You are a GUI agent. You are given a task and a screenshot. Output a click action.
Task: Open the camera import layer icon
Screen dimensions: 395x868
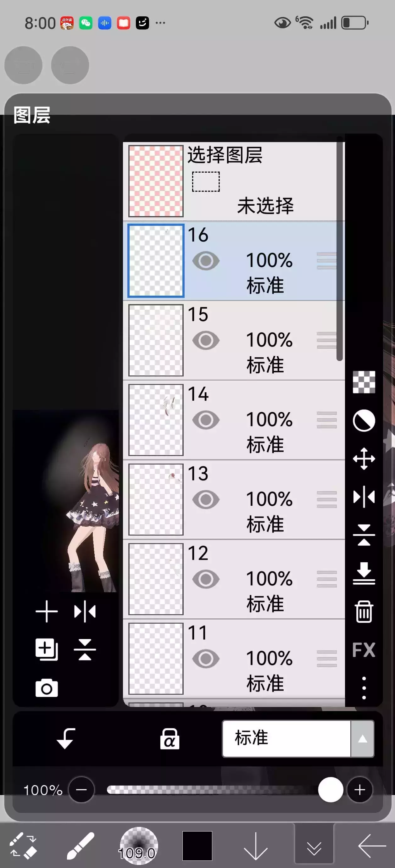pyautogui.click(x=47, y=688)
